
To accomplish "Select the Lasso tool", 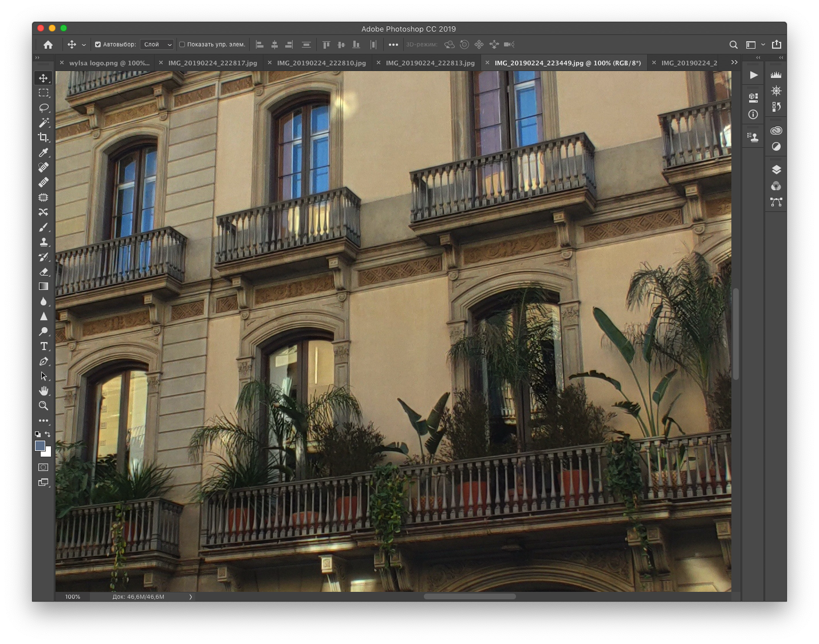I will point(44,108).
